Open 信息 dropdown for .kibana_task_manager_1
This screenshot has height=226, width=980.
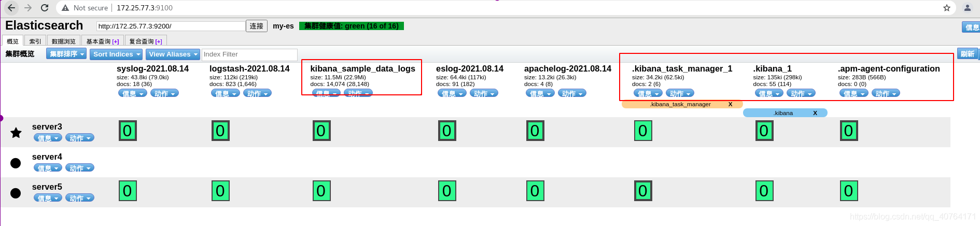tap(648, 93)
